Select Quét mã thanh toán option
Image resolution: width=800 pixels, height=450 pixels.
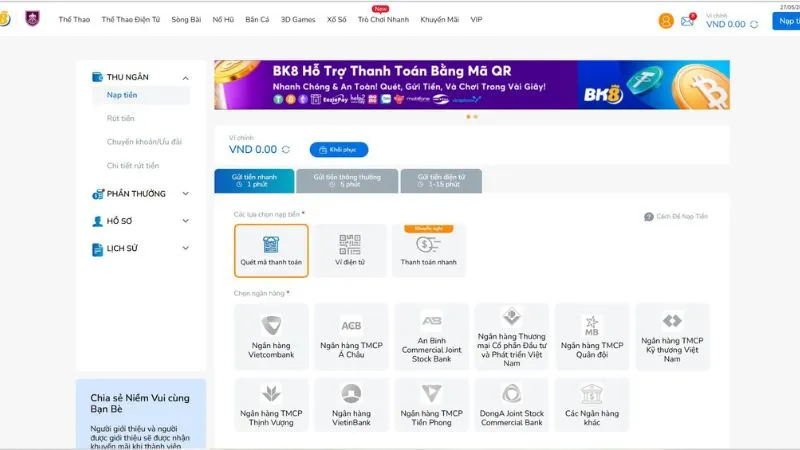coord(271,251)
